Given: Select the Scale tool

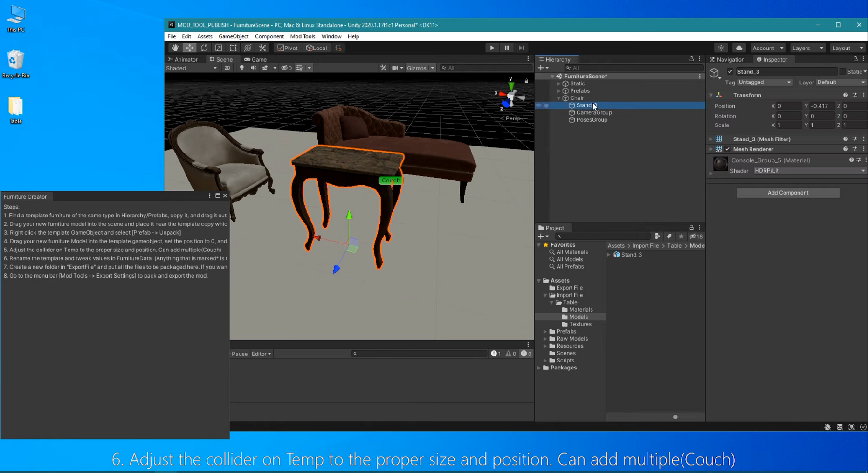Looking at the screenshot, I should [x=219, y=48].
